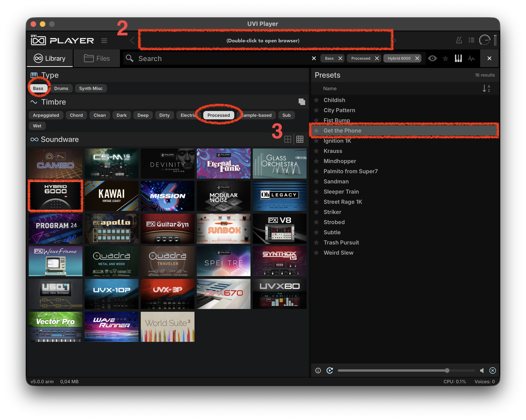The image size is (526, 420).
Task: Clear the search text with X
Action: [314, 59]
